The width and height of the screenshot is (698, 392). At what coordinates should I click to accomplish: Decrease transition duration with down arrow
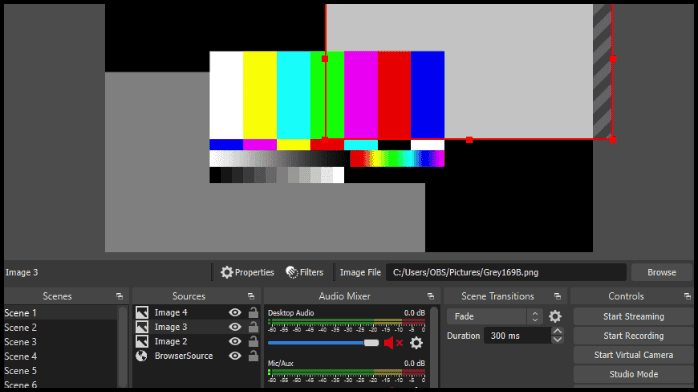pyautogui.click(x=557, y=340)
